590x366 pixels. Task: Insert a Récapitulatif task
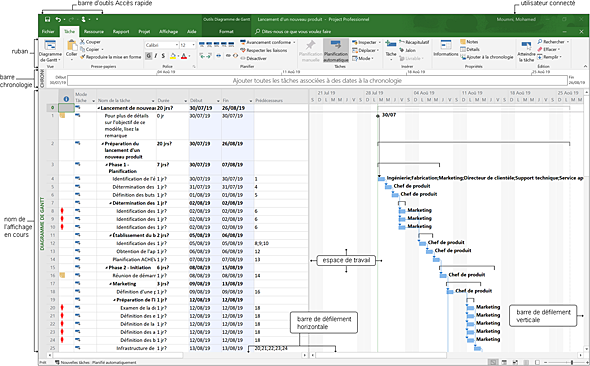[414, 42]
